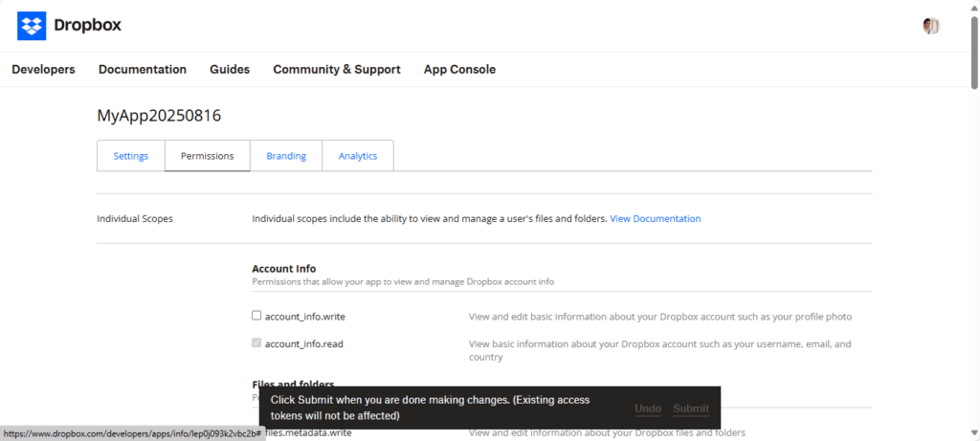Viewport: 980px width, 441px height.
Task: Open the Guides nav item
Action: point(230,69)
